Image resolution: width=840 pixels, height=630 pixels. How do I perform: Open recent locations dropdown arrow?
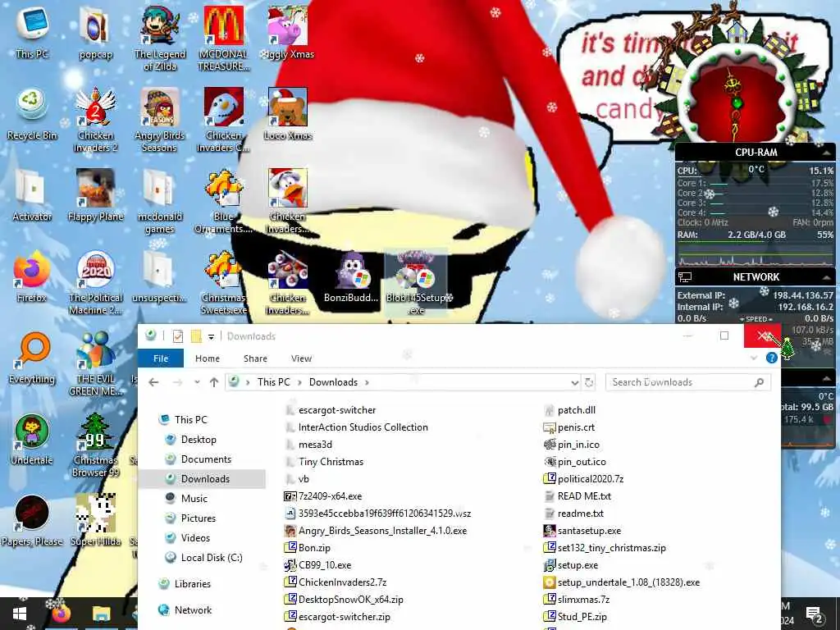197,382
